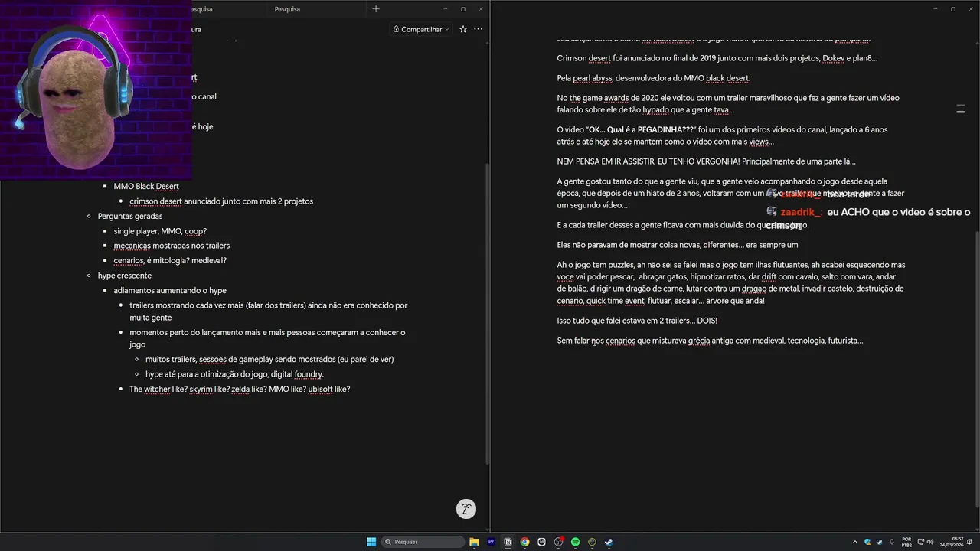
Task: Click "muitos trailers, sessoes de gameplay sendo mostrados"
Action: pyautogui.click(x=269, y=359)
